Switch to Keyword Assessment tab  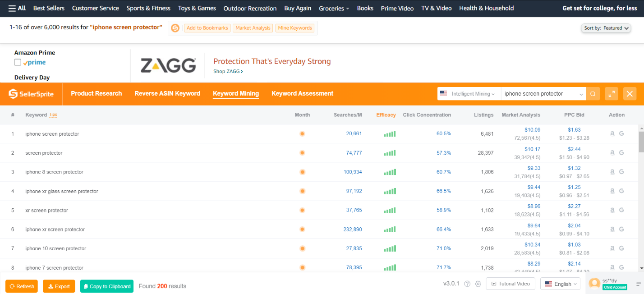click(303, 93)
